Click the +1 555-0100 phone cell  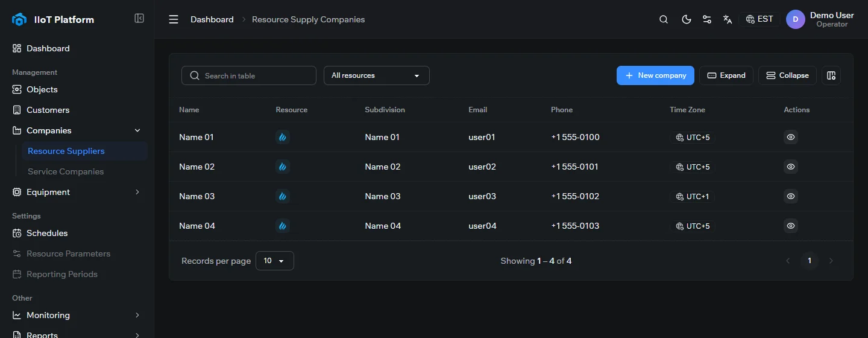pos(575,137)
